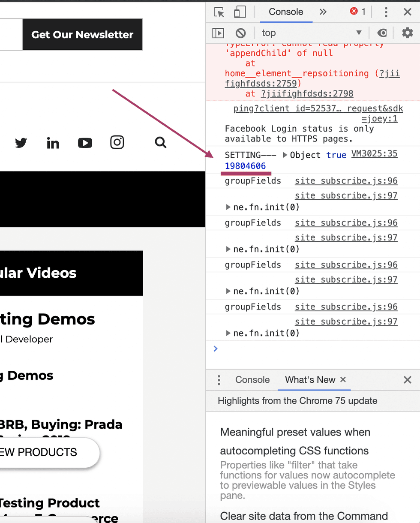Open console settings gear icon

[x=407, y=33]
